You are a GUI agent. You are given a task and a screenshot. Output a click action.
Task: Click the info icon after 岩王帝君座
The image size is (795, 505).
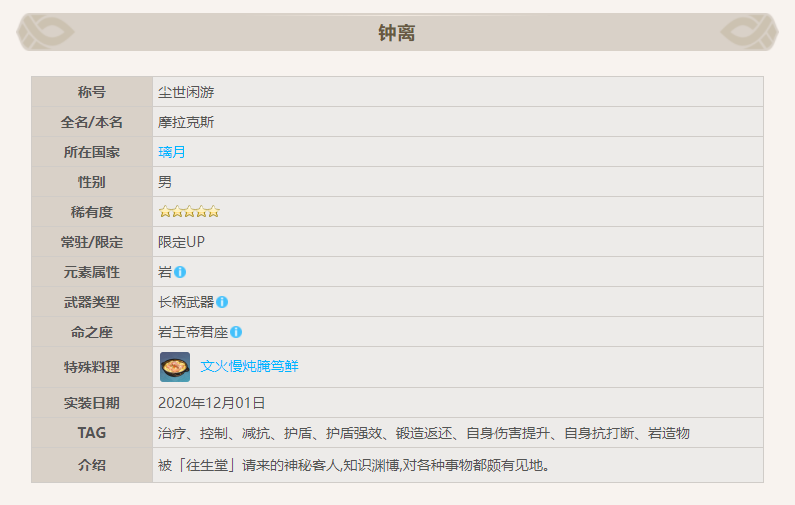236,332
